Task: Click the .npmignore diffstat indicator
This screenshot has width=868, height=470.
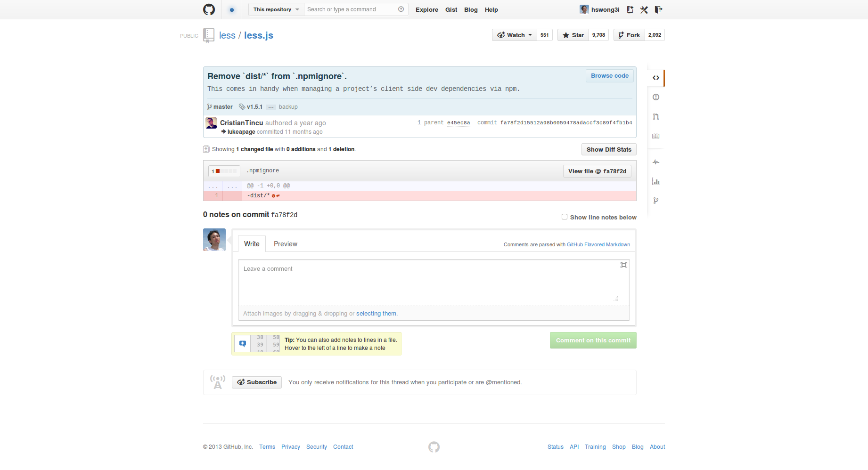Action: click(x=224, y=171)
